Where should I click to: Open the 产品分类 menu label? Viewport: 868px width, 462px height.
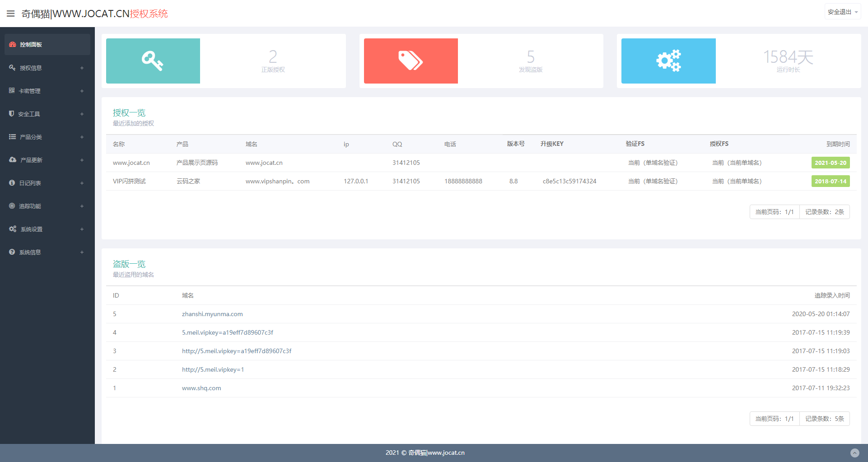coord(31,137)
